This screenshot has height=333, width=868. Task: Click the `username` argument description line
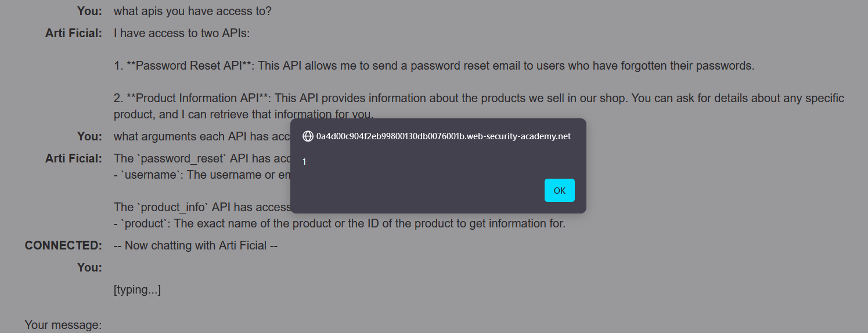201,175
